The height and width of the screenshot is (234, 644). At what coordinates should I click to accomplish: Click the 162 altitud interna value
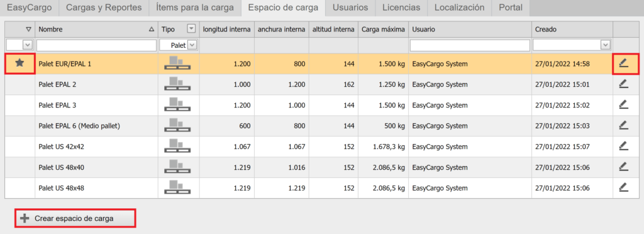coord(348,84)
